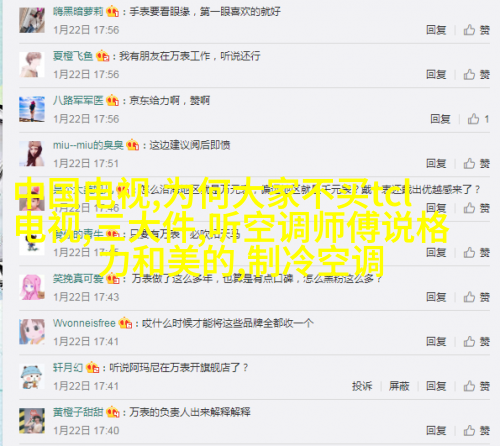Reply to 八路军军医's comment about 京东
Image resolution: width=500 pixels, height=446 pixels.
pyautogui.click(x=440, y=119)
